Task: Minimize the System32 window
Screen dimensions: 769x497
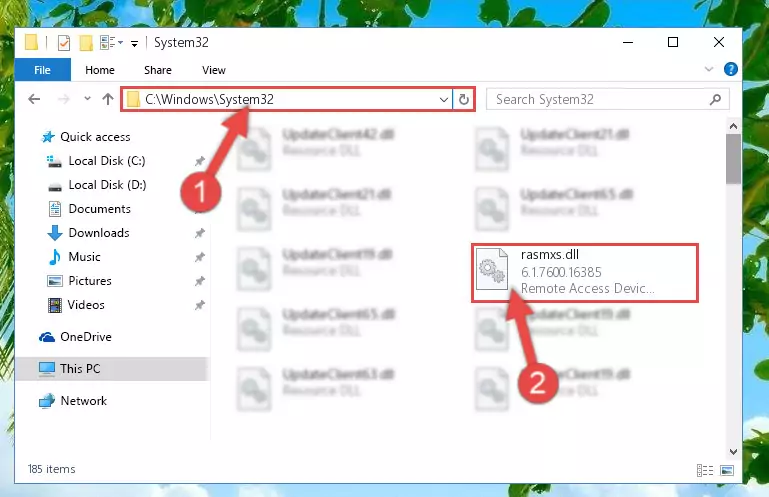Action: coord(628,42)
